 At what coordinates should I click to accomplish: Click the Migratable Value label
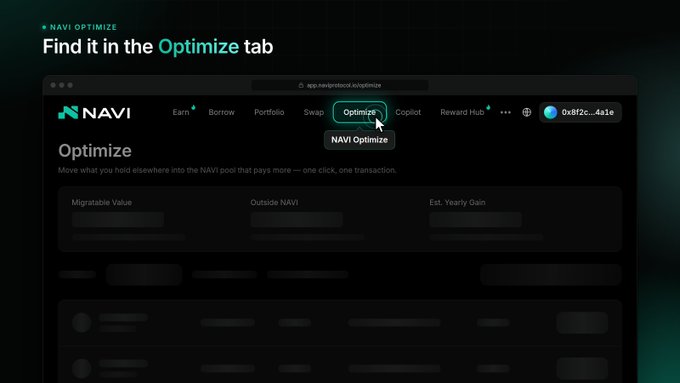(101, 203)
